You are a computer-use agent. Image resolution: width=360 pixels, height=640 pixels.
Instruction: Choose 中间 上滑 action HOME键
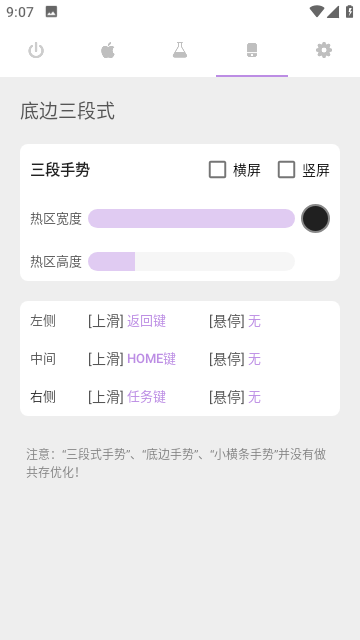pyautogui.click(x=151, y=359)
